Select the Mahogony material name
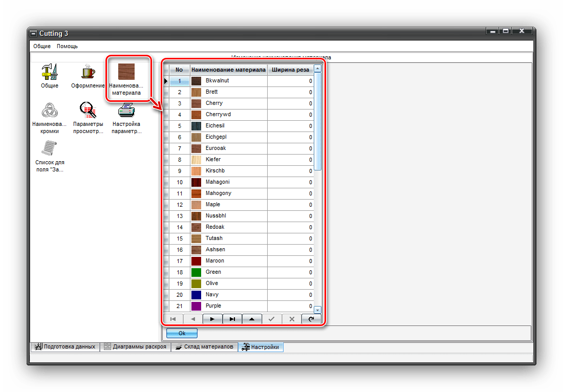563x392 pixels. (x=219, y=193)
